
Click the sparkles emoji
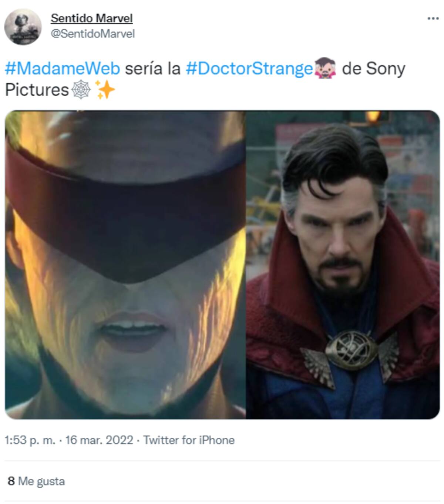[x=105, y=90]
